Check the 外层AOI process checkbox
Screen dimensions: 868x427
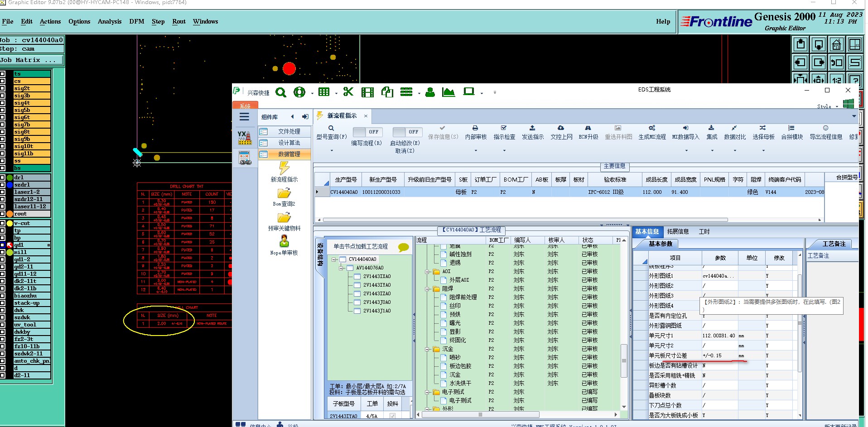tap(444, 280)
